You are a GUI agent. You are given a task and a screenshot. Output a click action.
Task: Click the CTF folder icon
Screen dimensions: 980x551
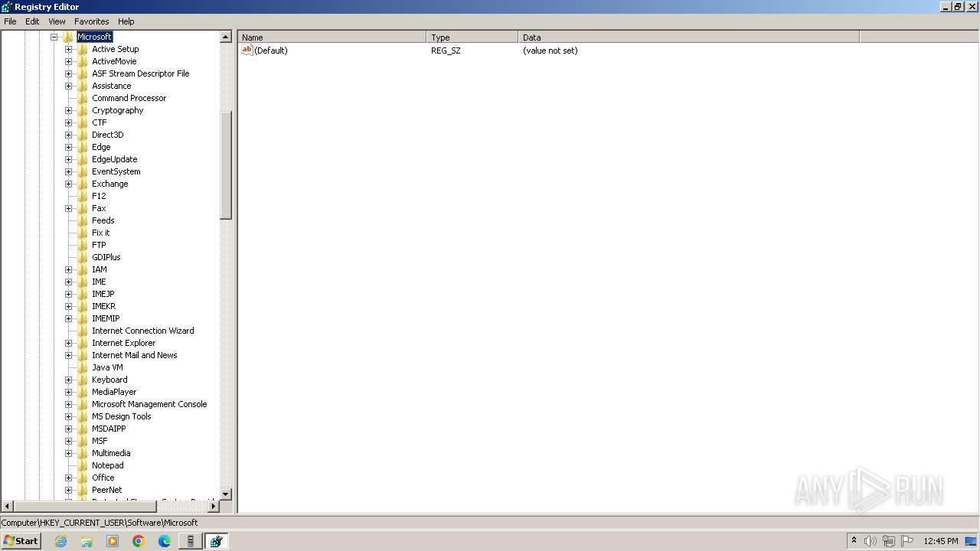coord(83,122)
